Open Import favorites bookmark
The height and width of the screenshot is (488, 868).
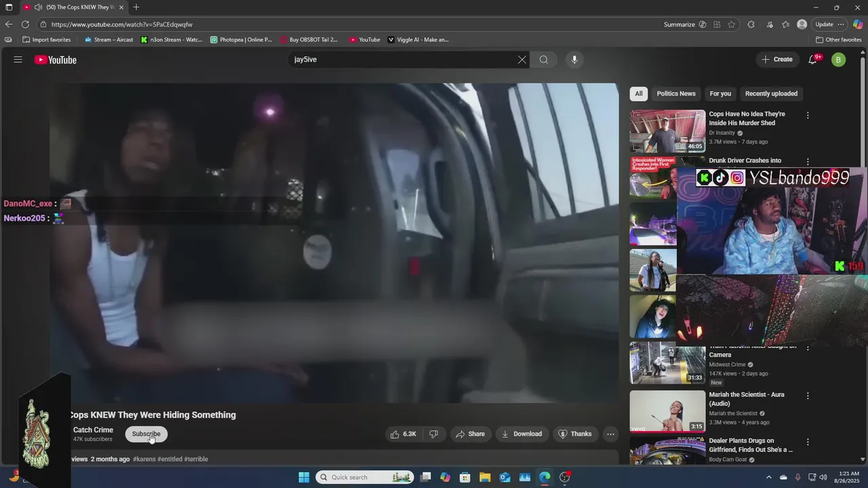47,40
